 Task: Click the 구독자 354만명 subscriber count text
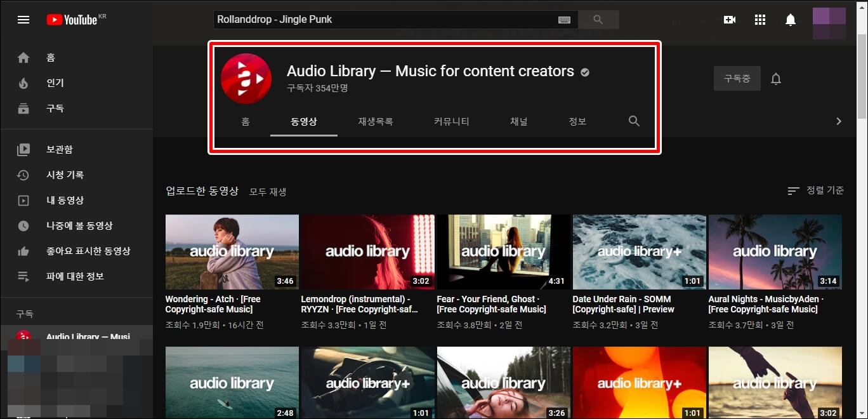(317, 88)
